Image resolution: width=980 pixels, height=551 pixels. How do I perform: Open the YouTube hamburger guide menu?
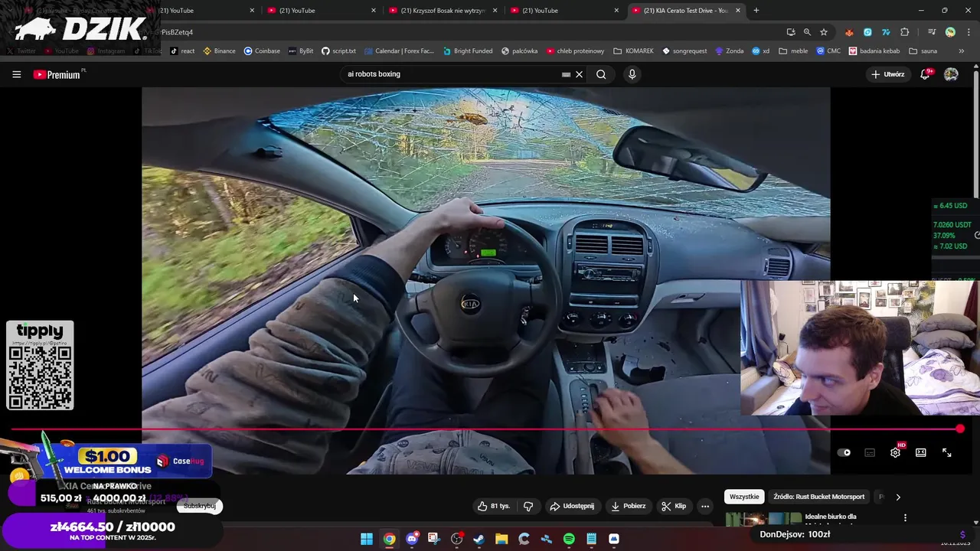click(x=16, y=74)
